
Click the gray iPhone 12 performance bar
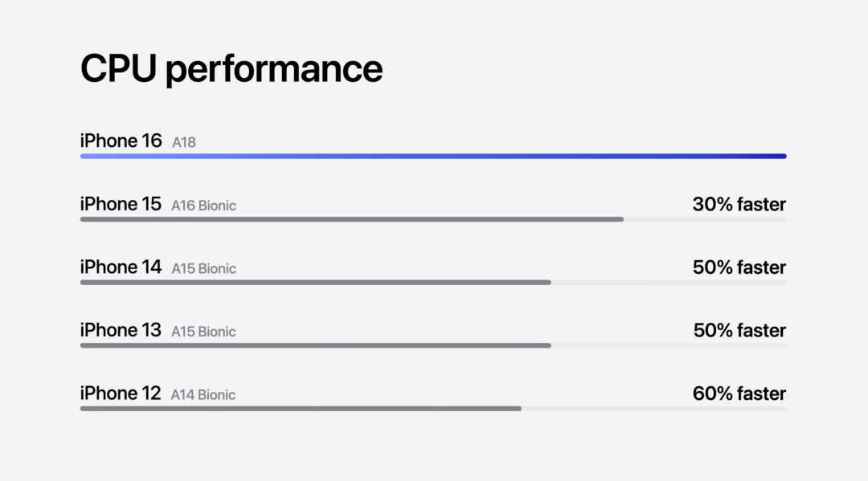301,408
